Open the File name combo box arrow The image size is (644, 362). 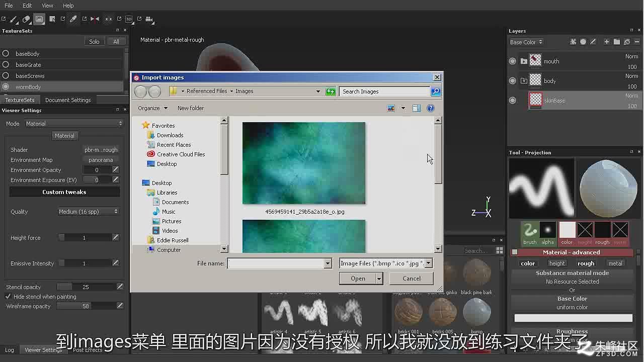coord(328,263)
